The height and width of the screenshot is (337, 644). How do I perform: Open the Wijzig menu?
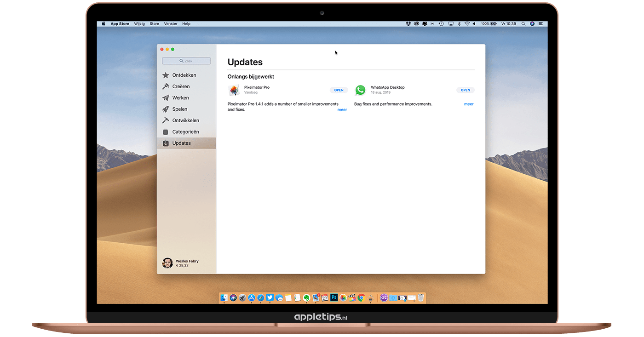pyautogui.click(x=139, y=23)
